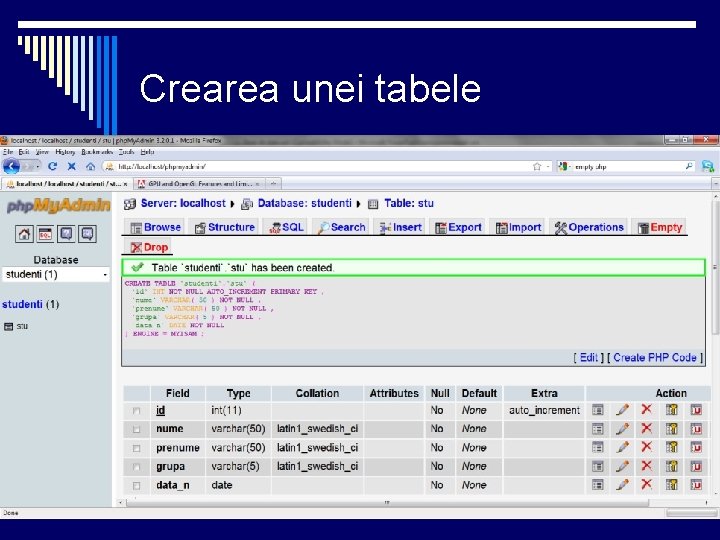Open studenti database link in sidebar
The image size is (720, 540).
coord(22,304)
